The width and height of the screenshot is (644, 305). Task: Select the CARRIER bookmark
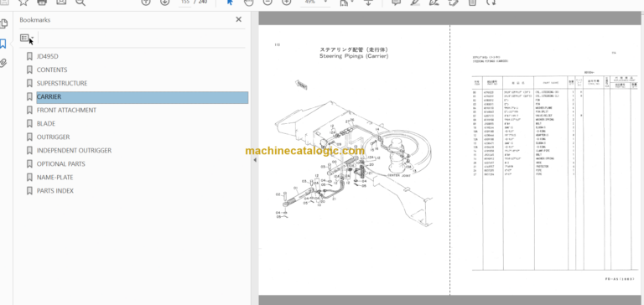coord(142,97)
